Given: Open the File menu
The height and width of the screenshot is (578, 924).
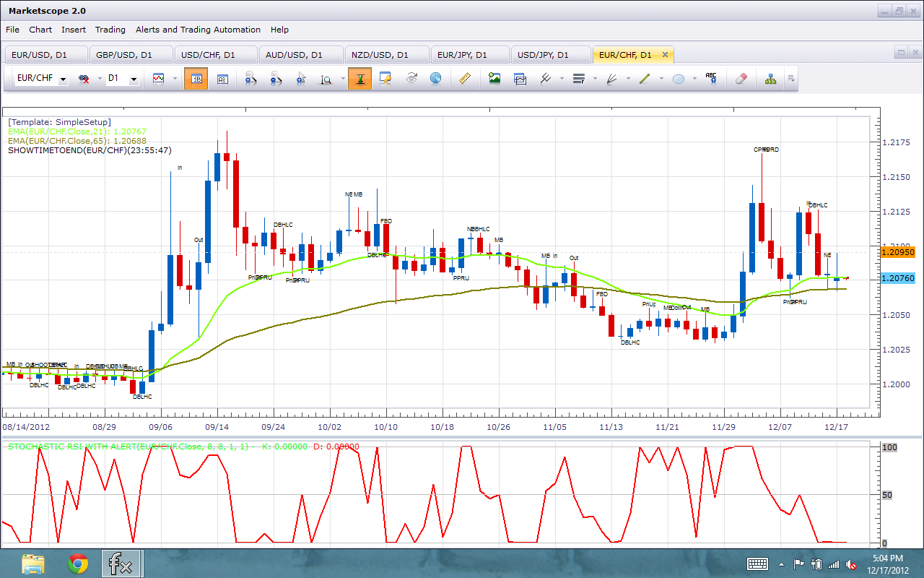Looking at the screenshot, I should tap(12, 30).
